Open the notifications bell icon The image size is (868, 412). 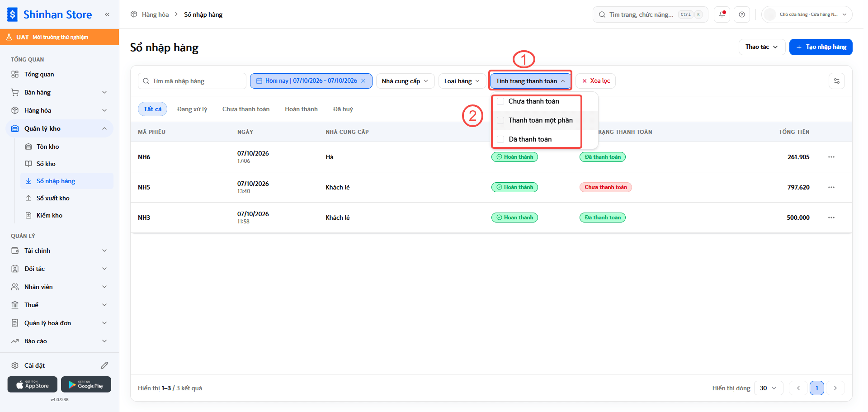point(722,14)
